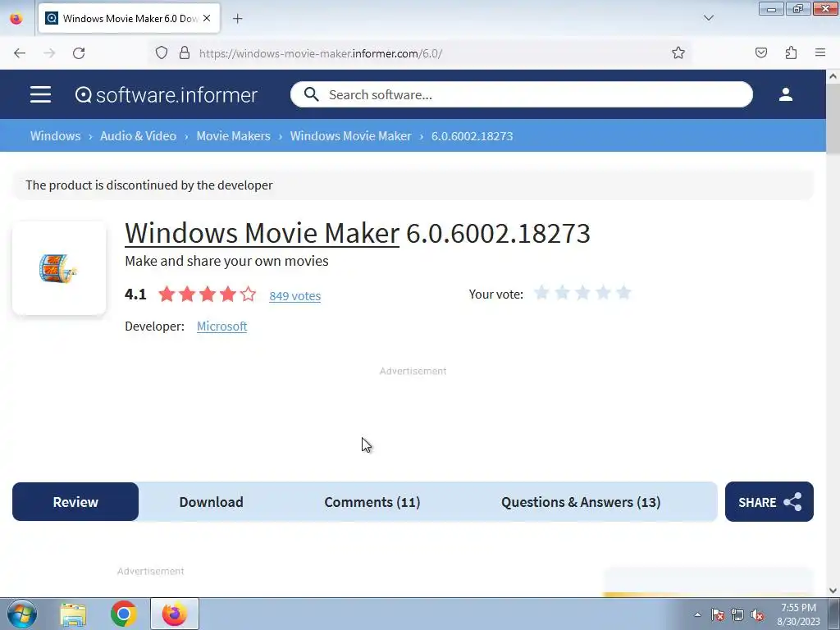Click the search magnifier icon
The image size is (840, 630).
coord(311,94)
